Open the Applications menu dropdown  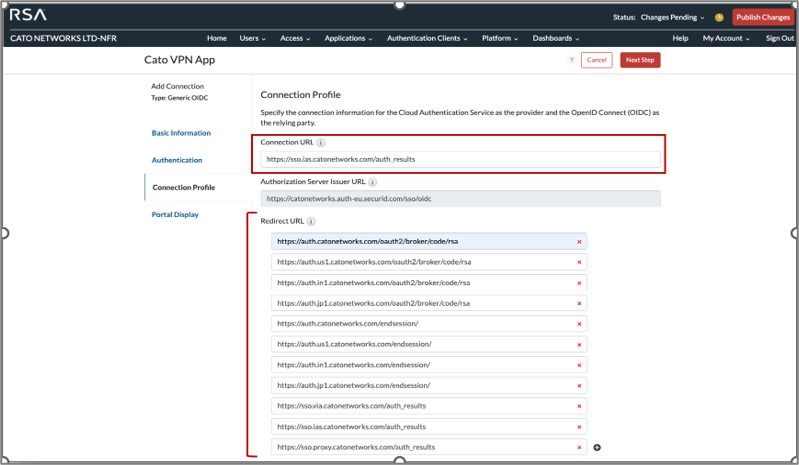(349, 38)
